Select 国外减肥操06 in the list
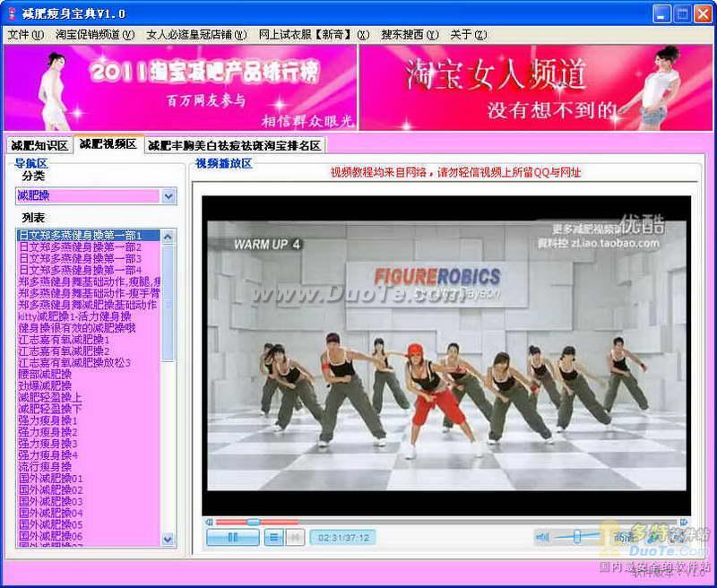 [88, 536]
